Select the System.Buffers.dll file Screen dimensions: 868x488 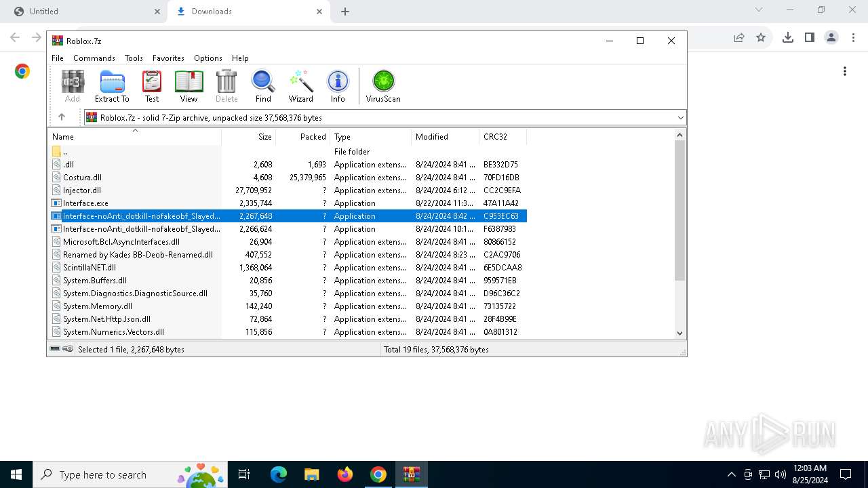coord(287,281)
